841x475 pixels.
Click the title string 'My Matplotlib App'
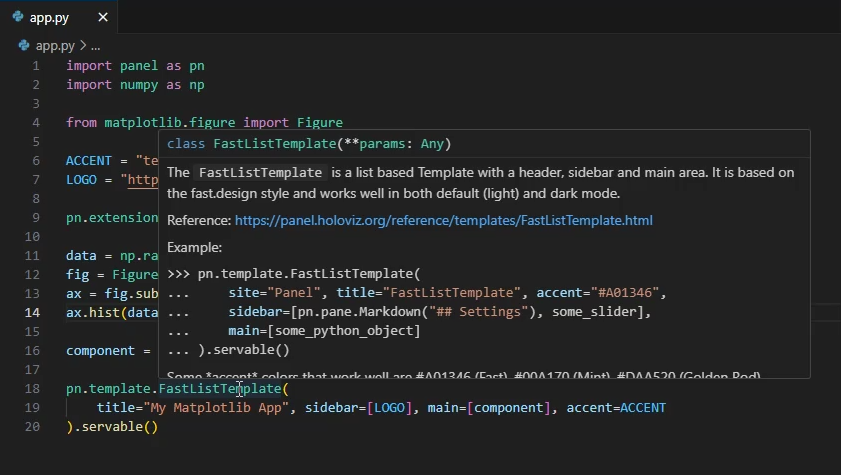pos(216,407)
